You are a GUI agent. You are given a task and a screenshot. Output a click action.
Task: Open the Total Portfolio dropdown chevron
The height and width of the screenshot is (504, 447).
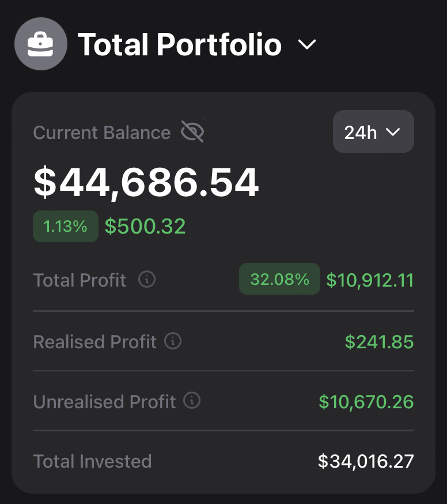[x=307, y=45]
